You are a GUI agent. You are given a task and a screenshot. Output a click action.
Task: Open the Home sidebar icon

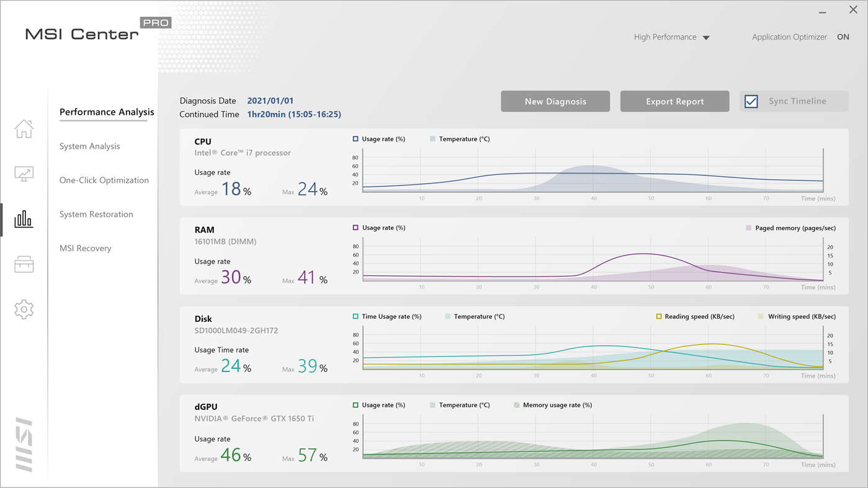24,129
